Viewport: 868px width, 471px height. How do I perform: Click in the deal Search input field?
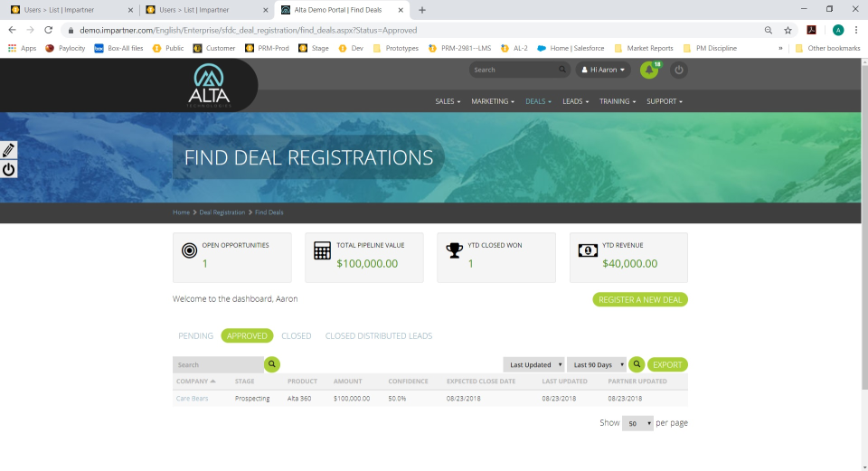(x=218, y=364)
